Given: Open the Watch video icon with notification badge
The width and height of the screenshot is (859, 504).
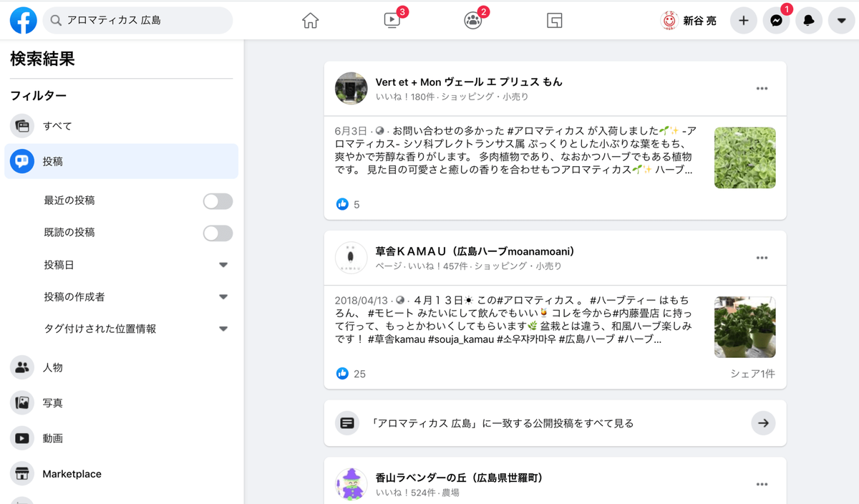Looking at the screenshot, I should tap(390, 20).
